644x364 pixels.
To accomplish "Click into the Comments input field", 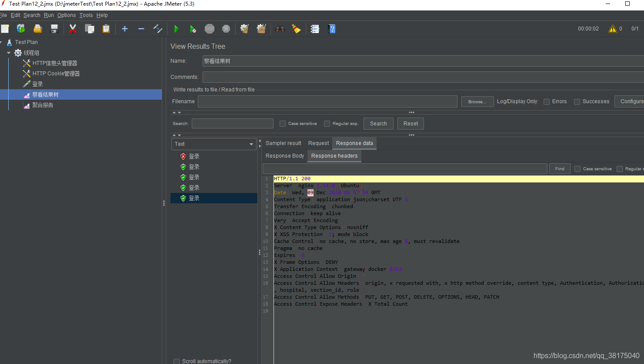I will tap(423, 77).
